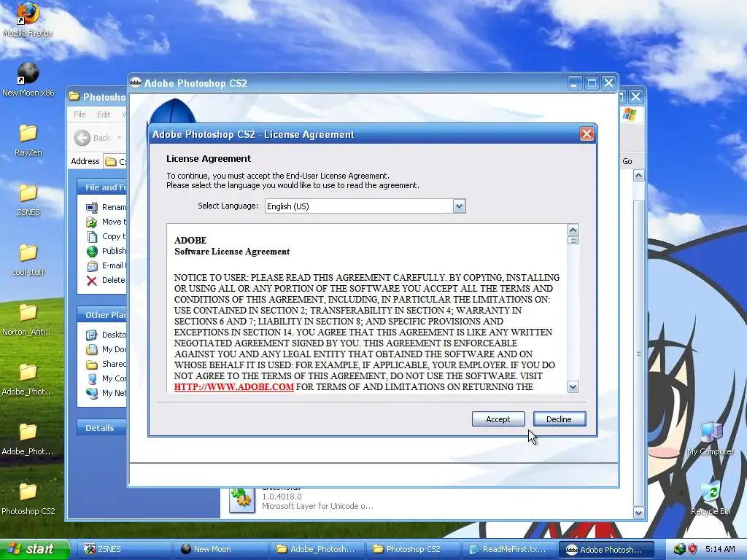This screenshot has height=560, width=747.
Task: Switch to ZSNES taskbar button
Action: [x=125, y=549]
